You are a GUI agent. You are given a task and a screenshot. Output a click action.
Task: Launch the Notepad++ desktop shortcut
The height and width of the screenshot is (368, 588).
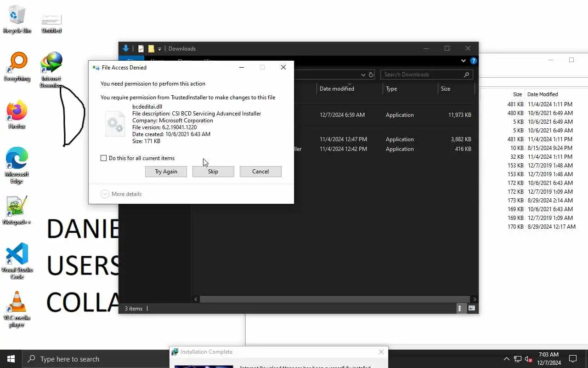[x=17, y=211]
